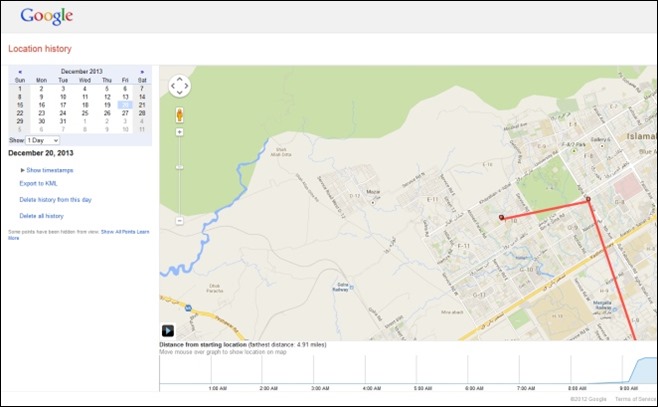Click the Location history heading

pos(40,49)
